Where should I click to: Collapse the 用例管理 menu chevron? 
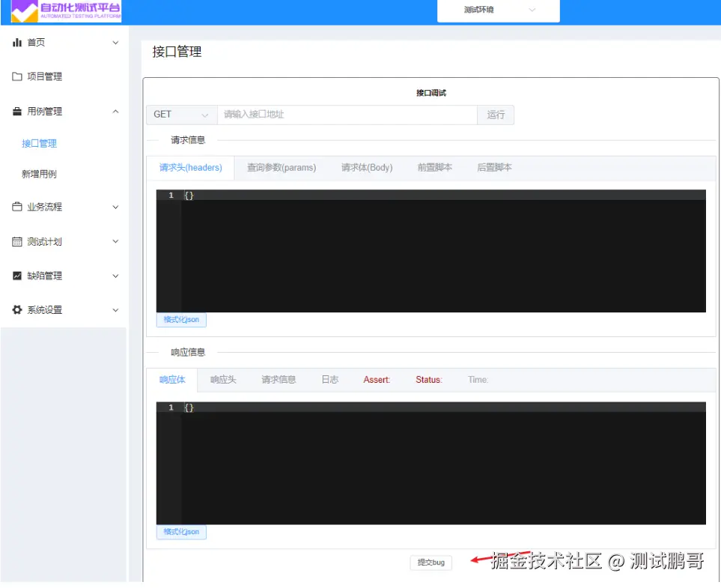116,112
